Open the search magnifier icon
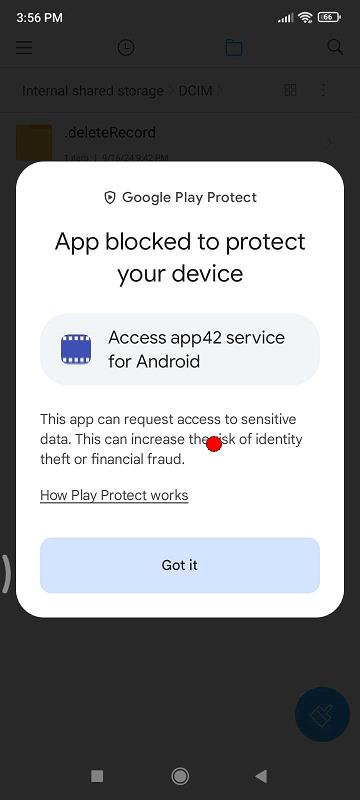The width and height of the screenshot is (360, 800). pyautogui.click(x=335, y=47)
